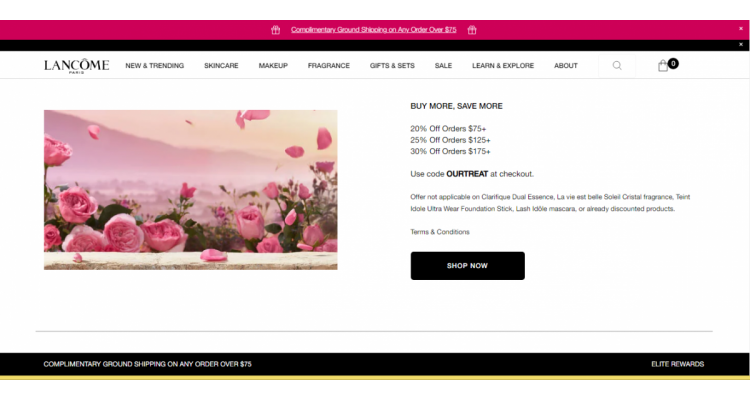Open the Gifts & Sets menu

coord(392,66)
